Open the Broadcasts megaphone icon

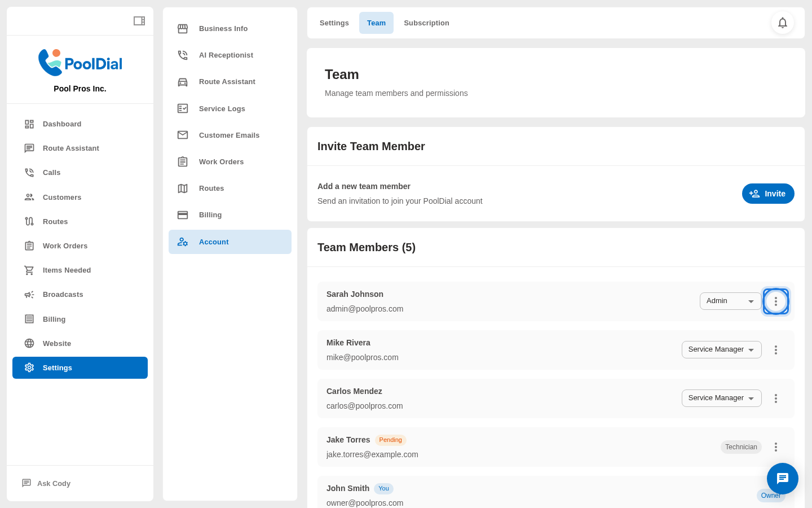[29, 294]
